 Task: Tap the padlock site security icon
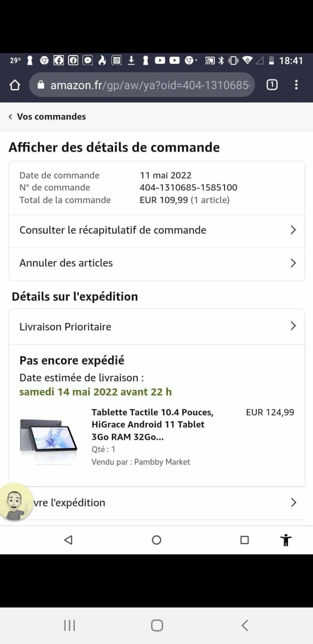pos(41,85)
